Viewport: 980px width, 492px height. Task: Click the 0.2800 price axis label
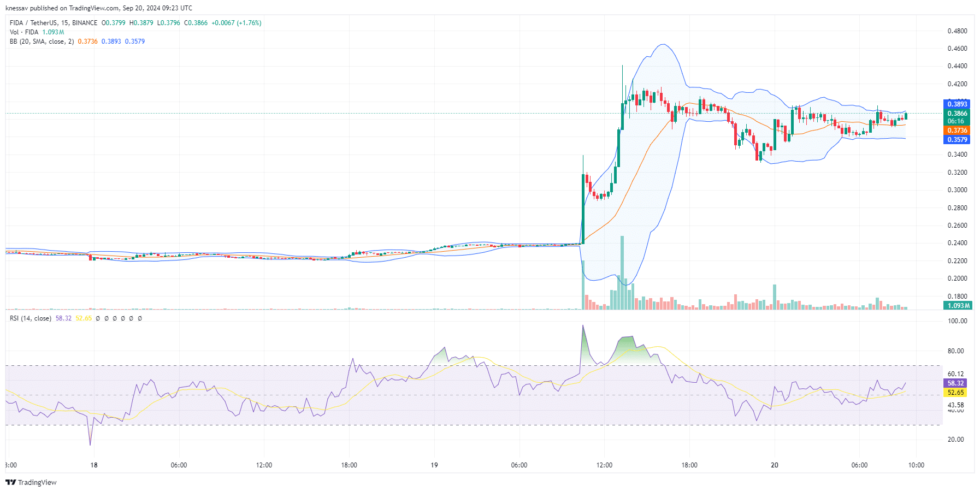pyautogui.click(x=957, y=208)
